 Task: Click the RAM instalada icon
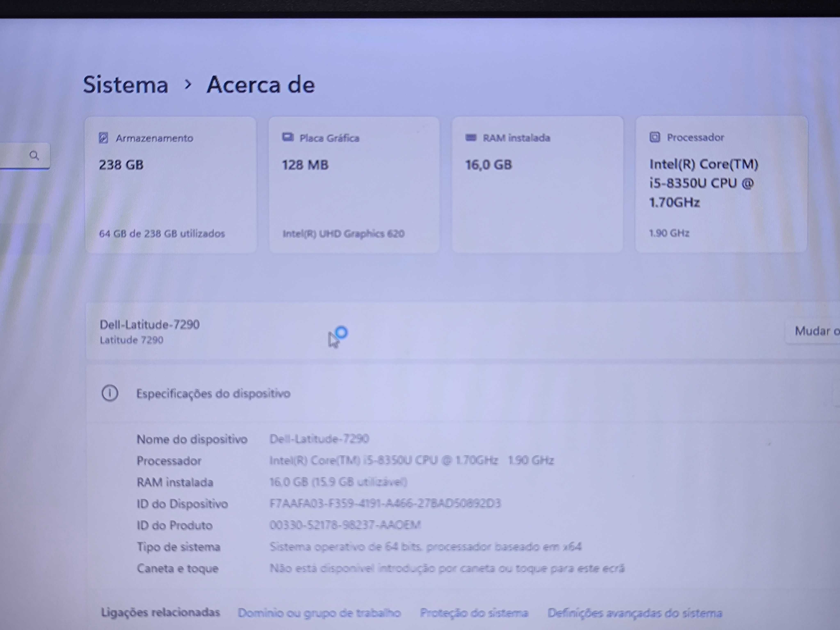[x=471, y=137]
